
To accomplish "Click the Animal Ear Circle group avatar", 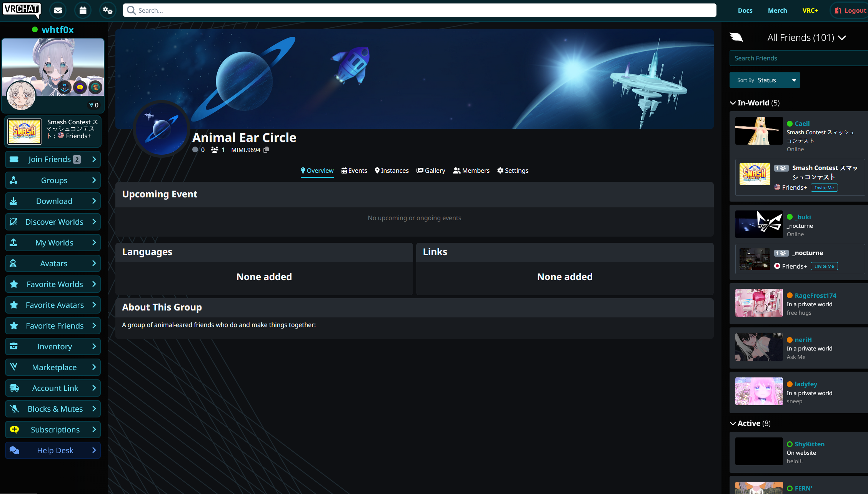I will click(x=162, y=129).
